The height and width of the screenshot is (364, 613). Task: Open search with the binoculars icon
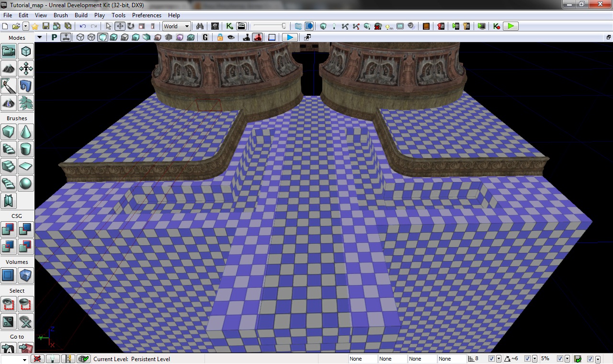point(200,26)
